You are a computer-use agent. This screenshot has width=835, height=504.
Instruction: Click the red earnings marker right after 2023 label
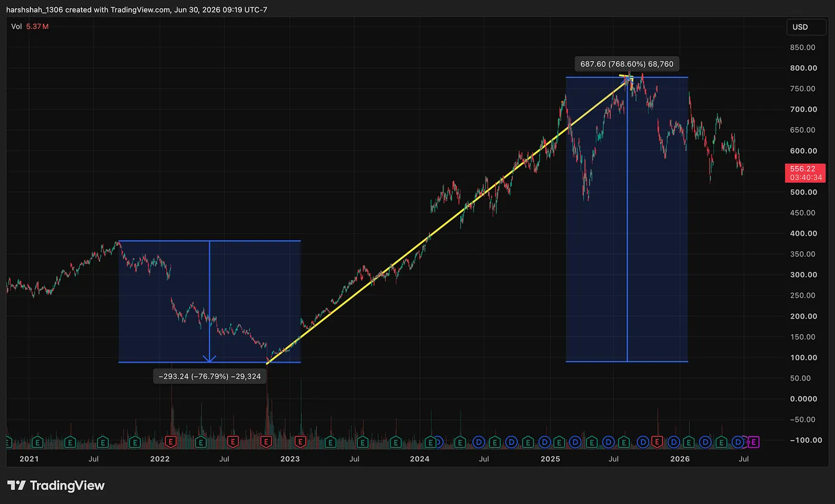click(x=300, y=442)
